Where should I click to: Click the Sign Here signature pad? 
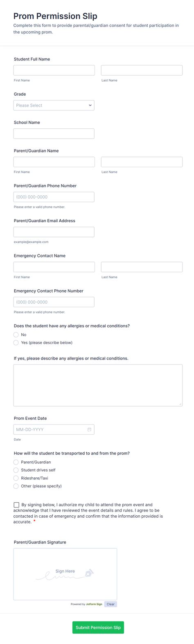click(65, 574)
